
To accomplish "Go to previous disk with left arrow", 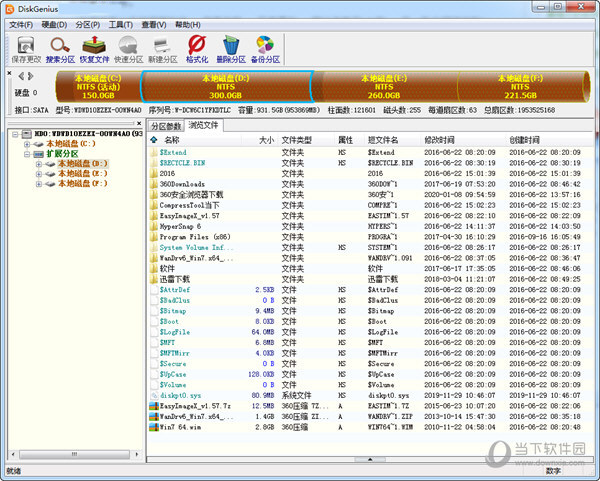I will (21, 76).
